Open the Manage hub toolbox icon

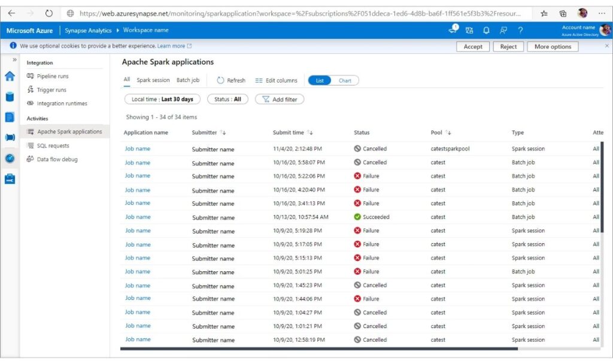10,178
